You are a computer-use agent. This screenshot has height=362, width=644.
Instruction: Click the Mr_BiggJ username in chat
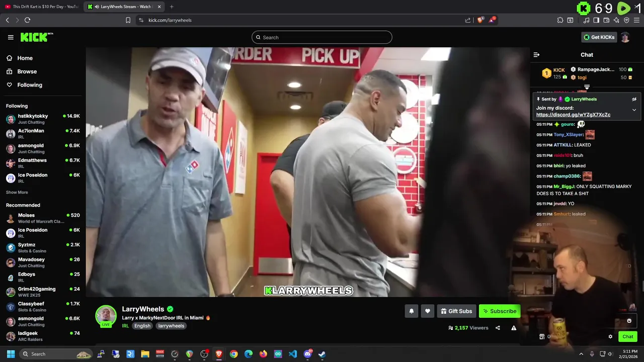click(x=563, y=187)
